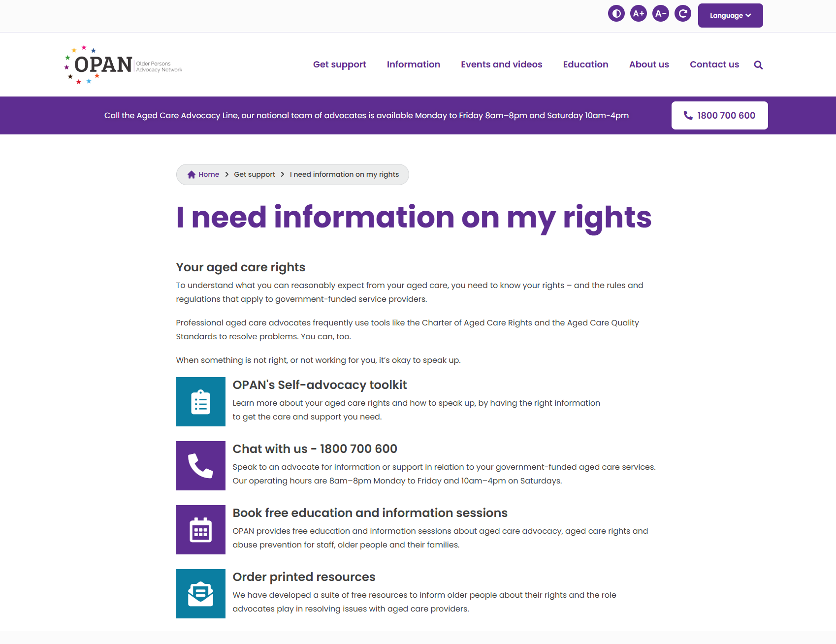Click the OPAN logo
The image size is (836, 644).
click(x=122, y=64)
